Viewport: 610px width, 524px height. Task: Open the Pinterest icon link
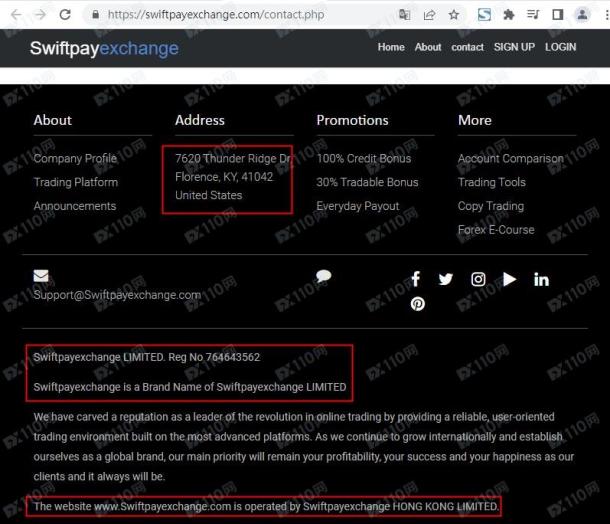(x=417, y=304)
